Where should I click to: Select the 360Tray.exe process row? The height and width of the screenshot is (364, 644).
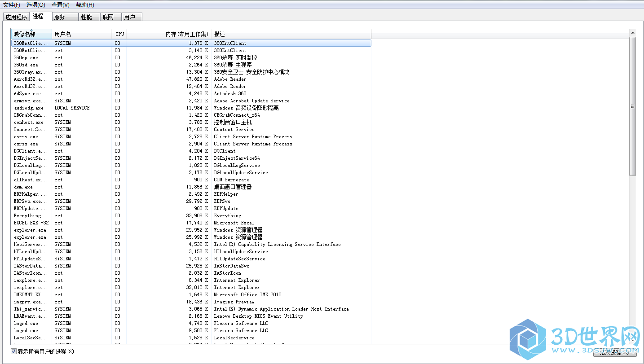[191, 72]
